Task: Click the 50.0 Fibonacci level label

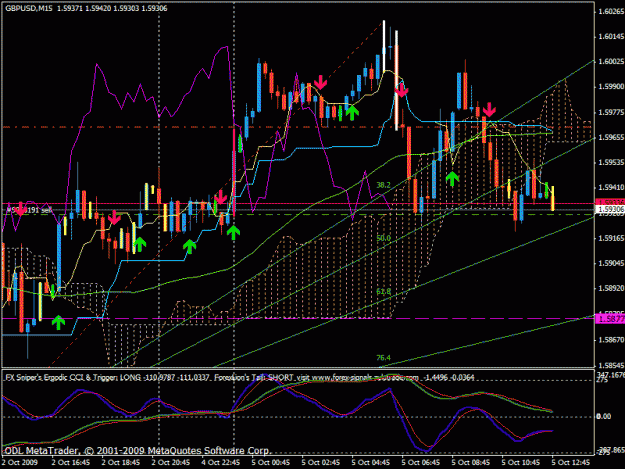Action: pos(383,238)
